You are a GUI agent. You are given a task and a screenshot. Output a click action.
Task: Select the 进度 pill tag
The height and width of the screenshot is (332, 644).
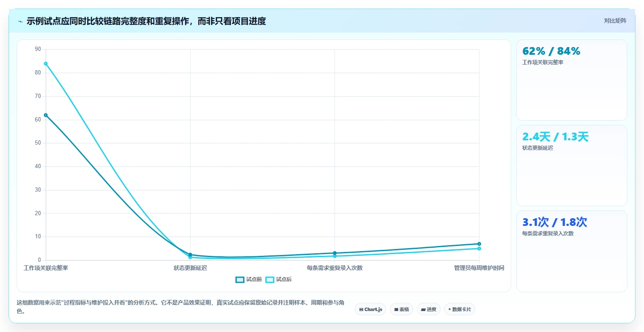(x=428, y=309)
